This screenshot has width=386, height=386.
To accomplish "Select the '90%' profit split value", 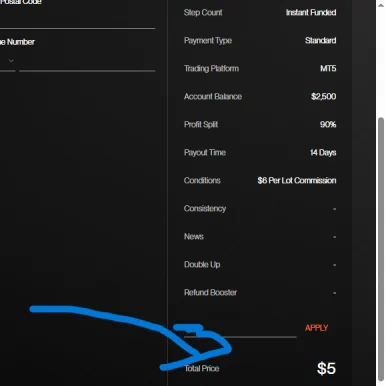I will [x=328, y=125].
